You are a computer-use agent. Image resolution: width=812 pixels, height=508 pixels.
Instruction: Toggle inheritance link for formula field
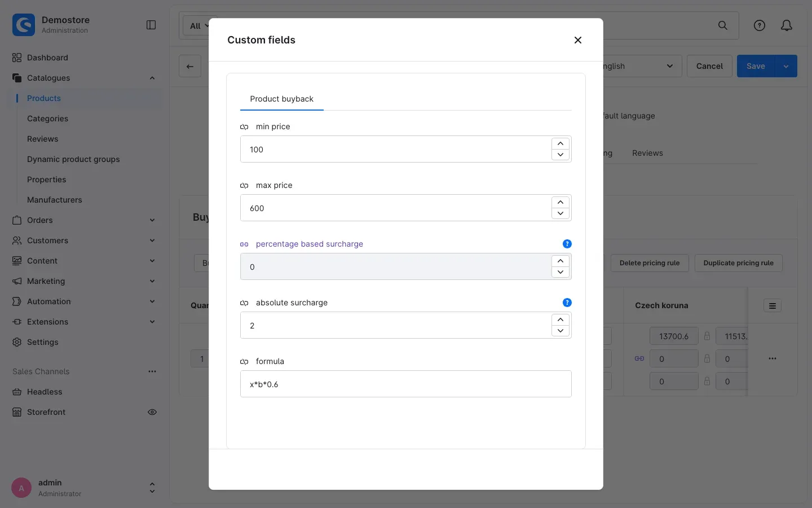pos(244,362)
